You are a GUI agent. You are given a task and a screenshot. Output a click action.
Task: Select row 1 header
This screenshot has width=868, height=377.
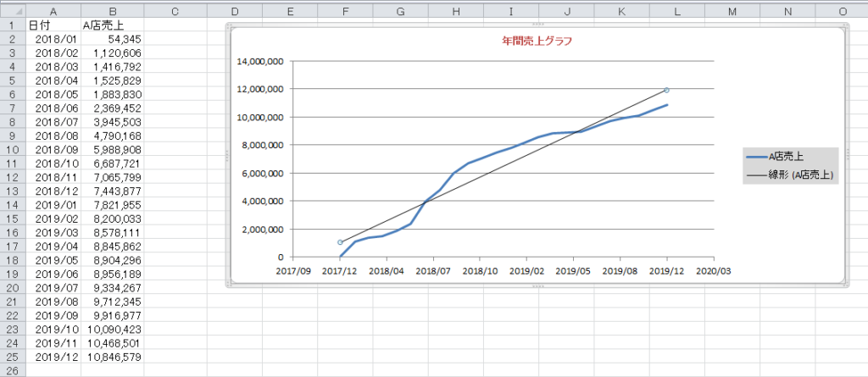click(14, 25)
